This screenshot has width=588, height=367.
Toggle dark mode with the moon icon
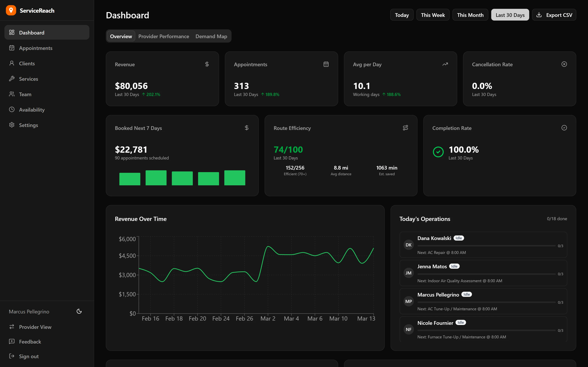[79, 311]
